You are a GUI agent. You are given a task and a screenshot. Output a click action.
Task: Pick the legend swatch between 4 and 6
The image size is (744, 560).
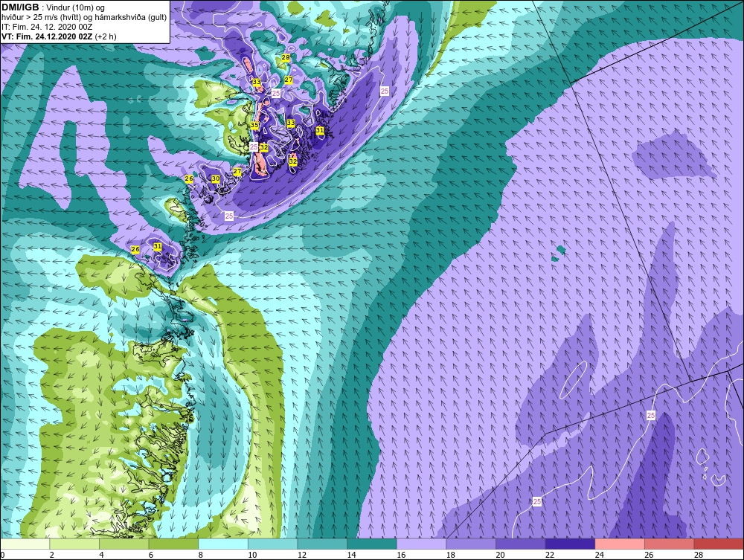pos(124,544)
